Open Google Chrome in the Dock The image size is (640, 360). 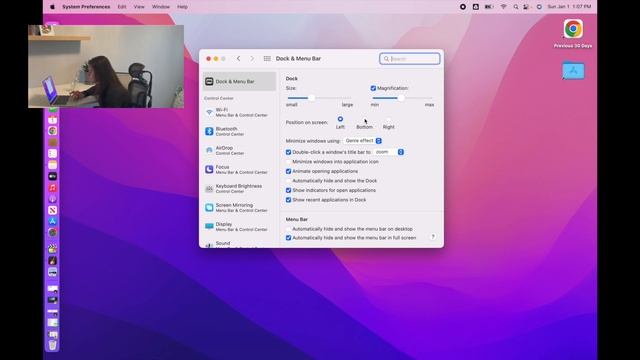pyautogui.click(x=53, y=131)
